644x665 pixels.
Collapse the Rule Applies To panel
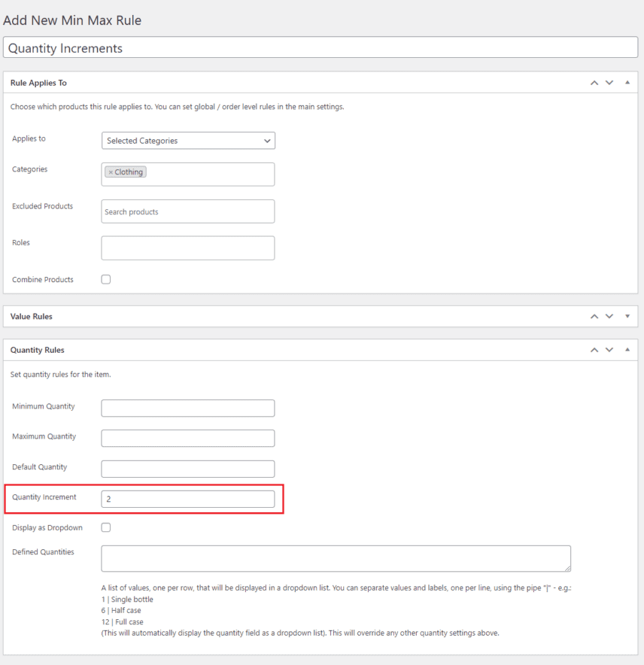[x=627, y=82]
